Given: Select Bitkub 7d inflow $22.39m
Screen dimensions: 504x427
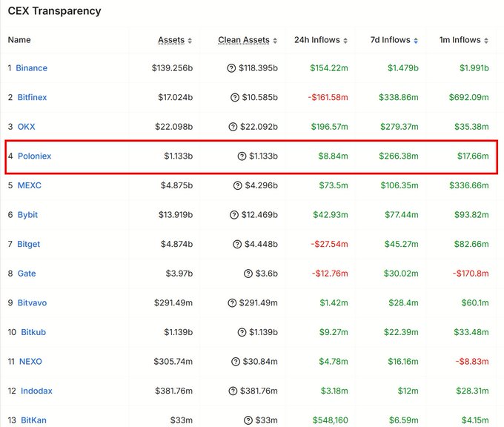Looking at the screenshot, I should pos(401,332).
